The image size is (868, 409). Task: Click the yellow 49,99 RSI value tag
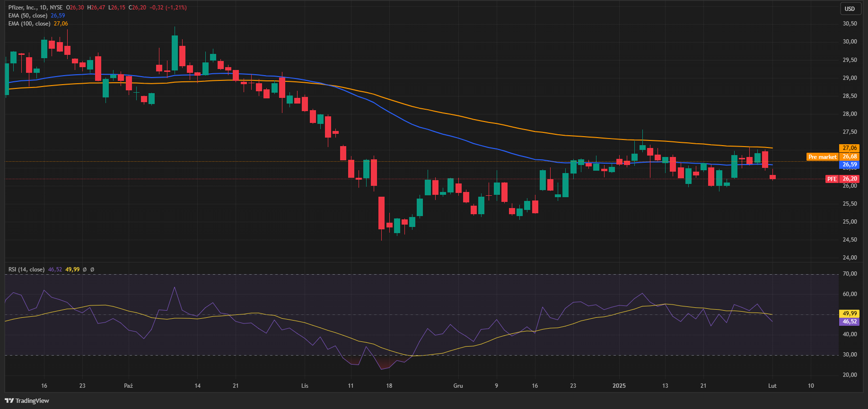[x=850, y=313]
